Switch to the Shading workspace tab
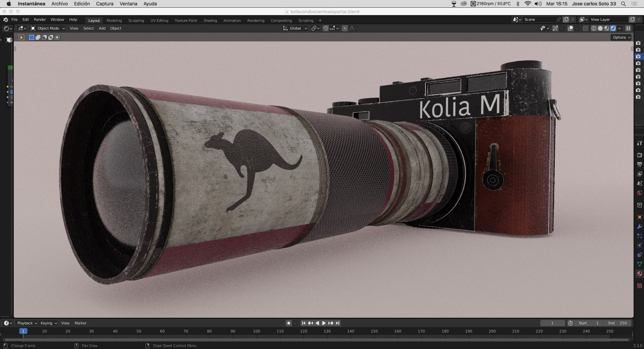This screenshot has width=644, height=349. (210, 21)
